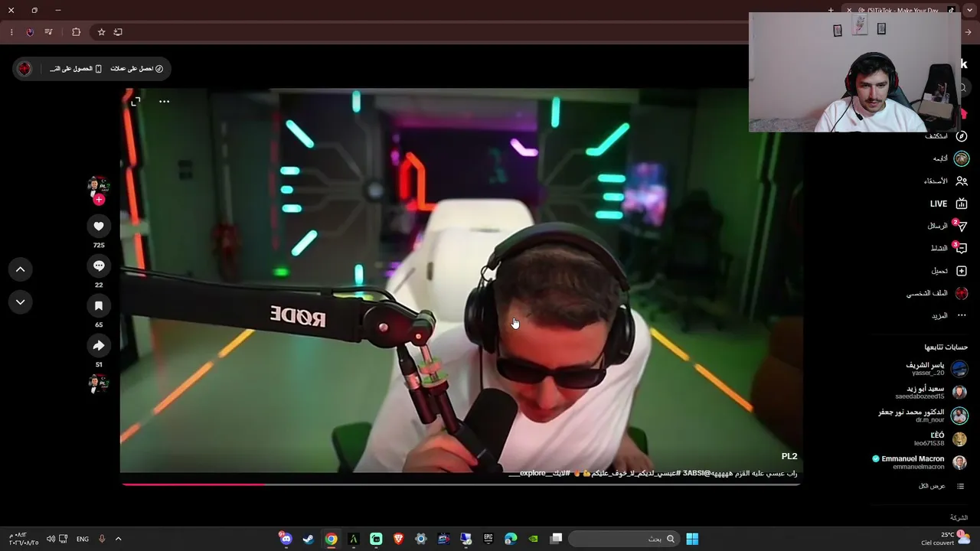Open Microsoft Edge from the taskbar
Screen dimensions: 980x551
click(x=511, y=539)
